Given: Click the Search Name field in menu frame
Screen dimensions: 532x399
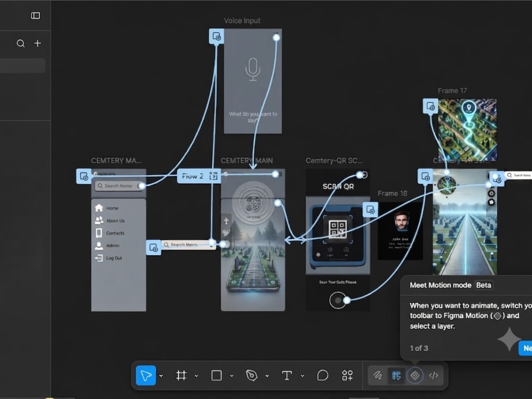Looking at the screenshot, I should [119, 186].
